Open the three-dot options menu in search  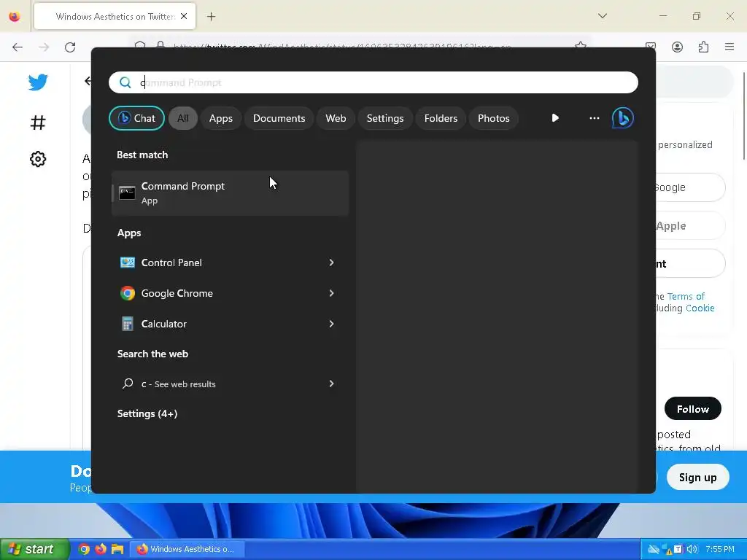594,117
